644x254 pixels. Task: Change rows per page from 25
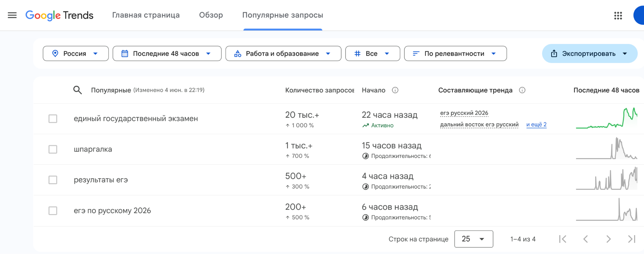click(474, 239)
